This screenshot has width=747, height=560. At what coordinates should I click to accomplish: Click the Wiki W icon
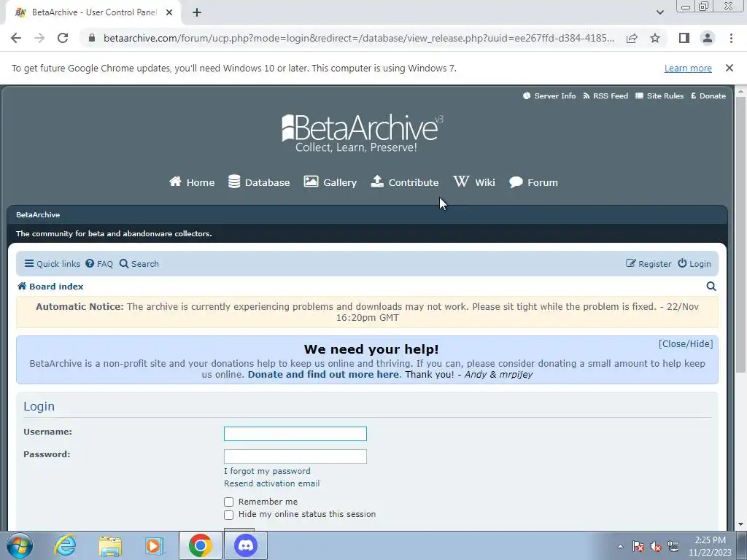click(x=461, y=182)
